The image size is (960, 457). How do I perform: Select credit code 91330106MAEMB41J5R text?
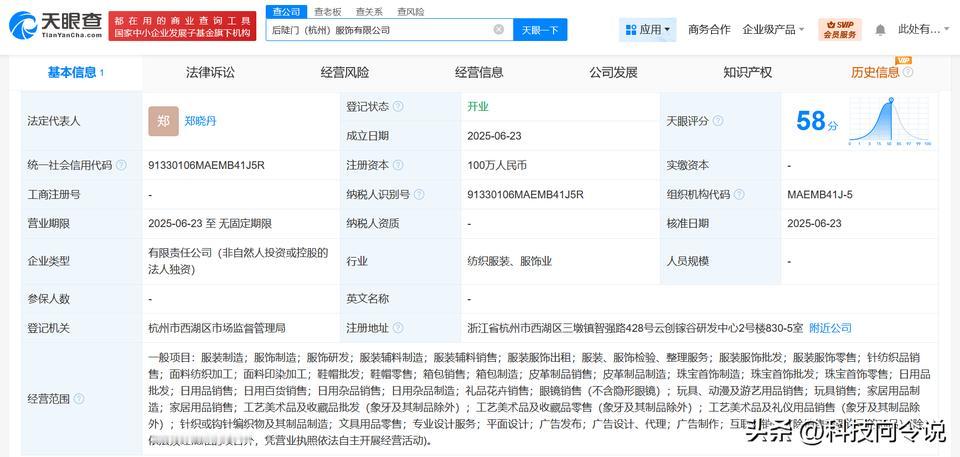tap(206, 165)
